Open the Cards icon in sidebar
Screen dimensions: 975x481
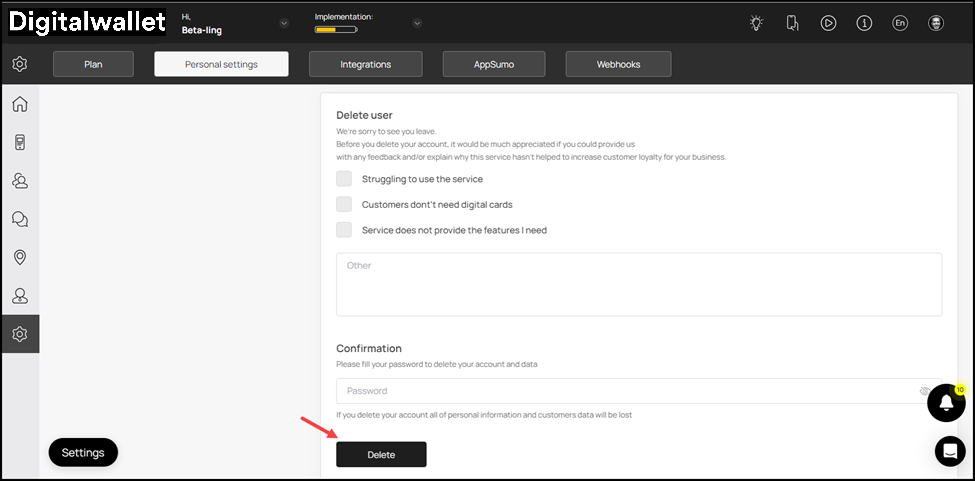tap(19, 142)
